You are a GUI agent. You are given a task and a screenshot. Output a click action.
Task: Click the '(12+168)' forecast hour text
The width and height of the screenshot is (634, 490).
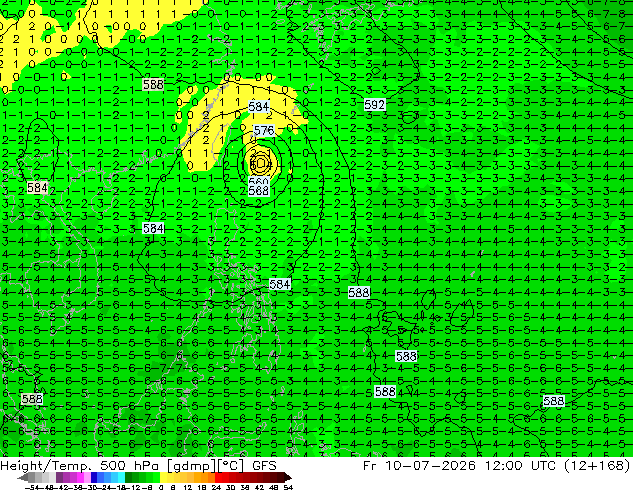[x=597, y=466]
